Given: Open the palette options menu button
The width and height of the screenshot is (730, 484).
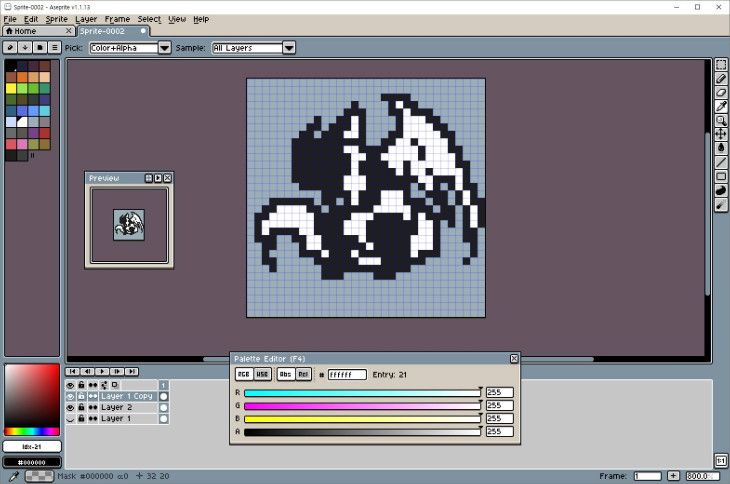Looking at the screenshot, I should pyautogui.click(x=54, y=47).
